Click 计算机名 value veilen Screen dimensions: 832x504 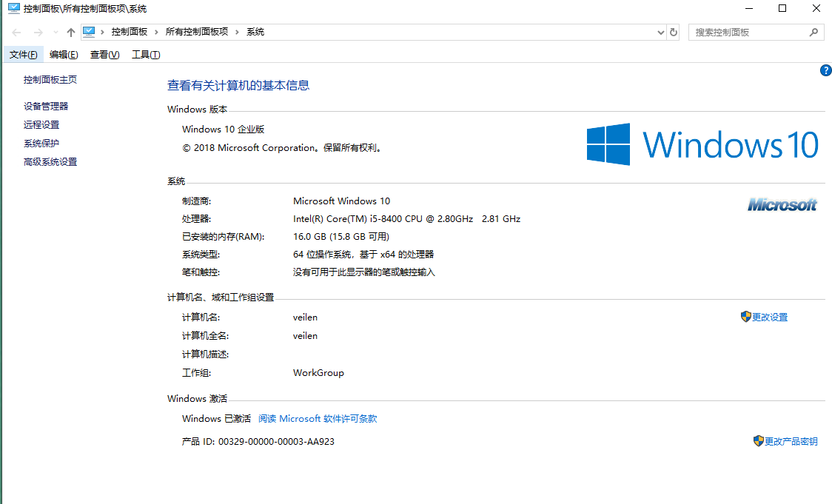[x=305, y=317]
